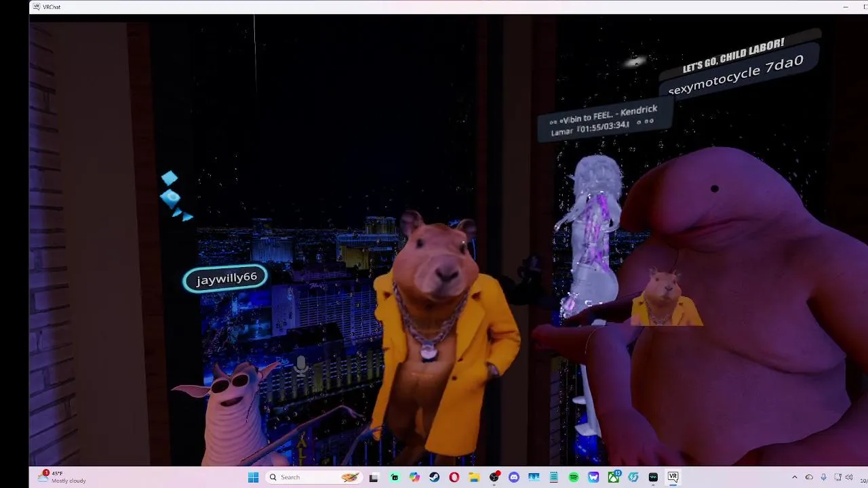Open Task View in taskbar
Image resolution: width=868 pixels, height=488 pixels.
coord(374,477)
